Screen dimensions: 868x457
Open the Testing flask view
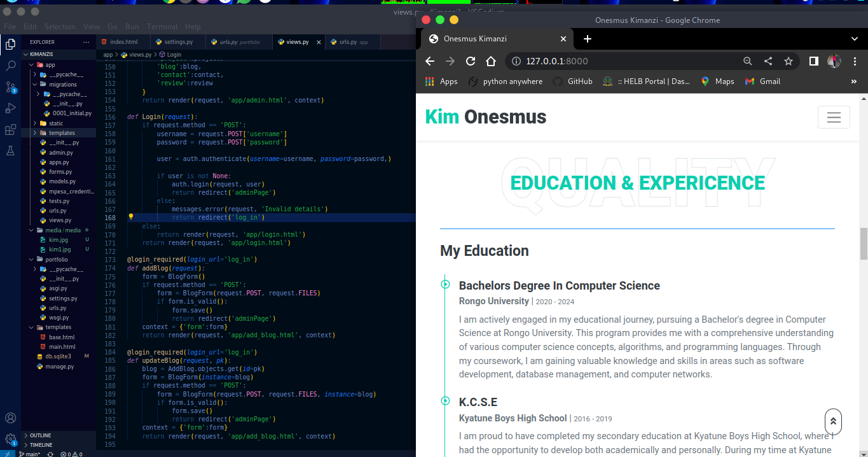point(10,151)
